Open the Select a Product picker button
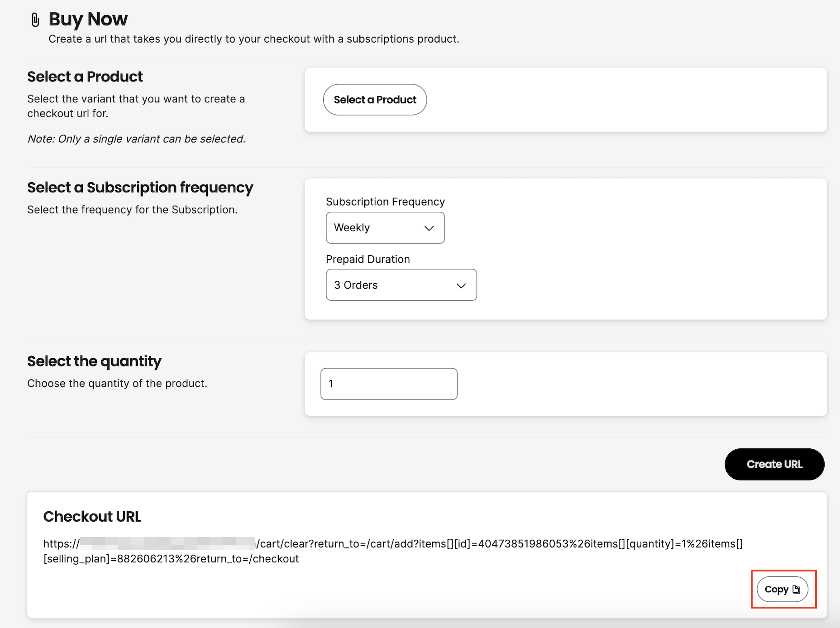 coord(375,100)
